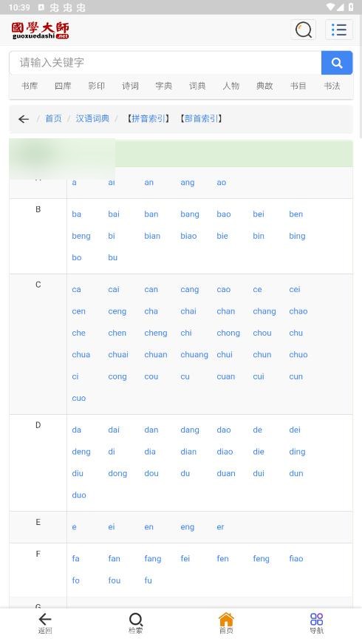Open the 部首索引 link

pos(201,119)
